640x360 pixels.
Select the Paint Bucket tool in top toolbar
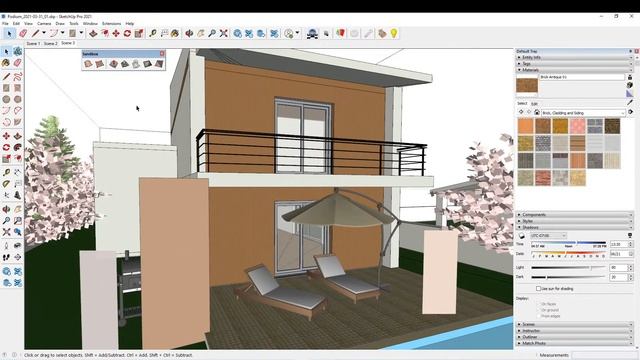coord(175,33)
